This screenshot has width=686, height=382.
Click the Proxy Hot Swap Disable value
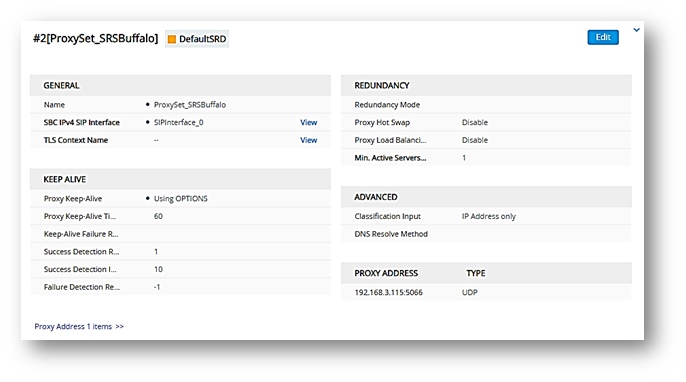[475, 123]
